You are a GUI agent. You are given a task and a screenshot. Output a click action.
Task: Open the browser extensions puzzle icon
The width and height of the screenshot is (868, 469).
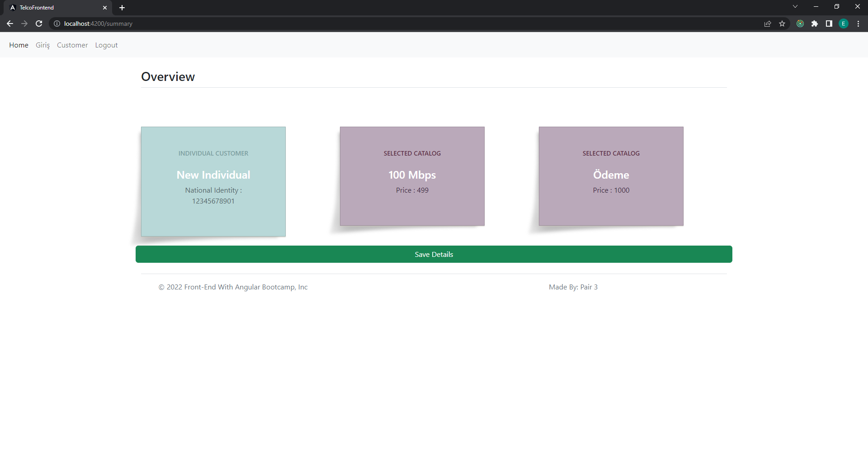click(815, 24)
